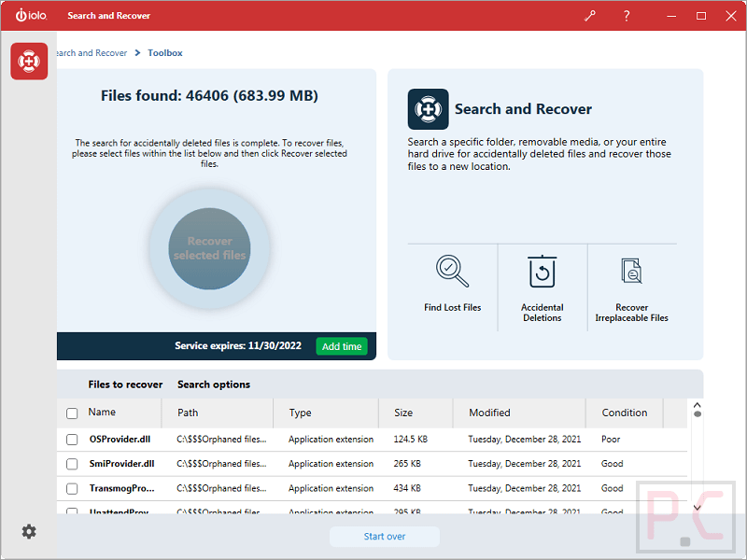Image resolution: width=747 pixels, height=560 pixels.
Task: Click the dark Search and Recover lifebuoy icon
Action: point(428,109)
